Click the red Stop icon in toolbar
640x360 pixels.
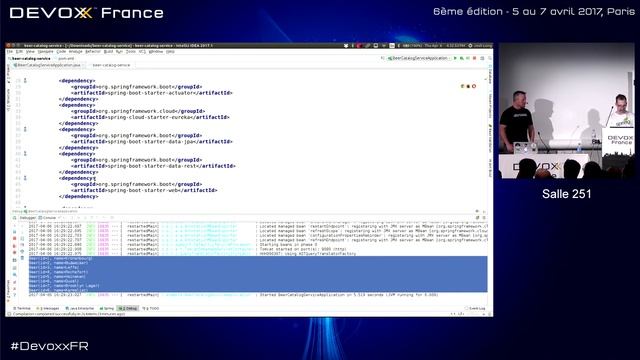[474, 58]
